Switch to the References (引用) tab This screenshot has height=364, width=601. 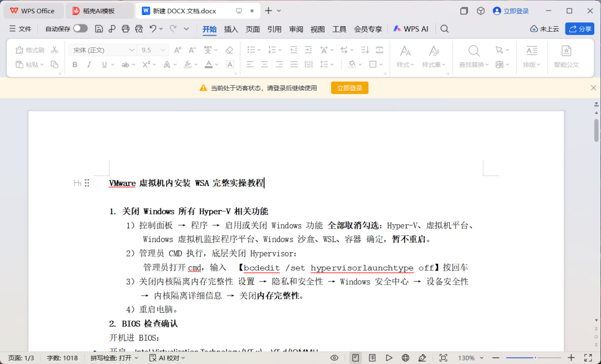coord(274,29)
